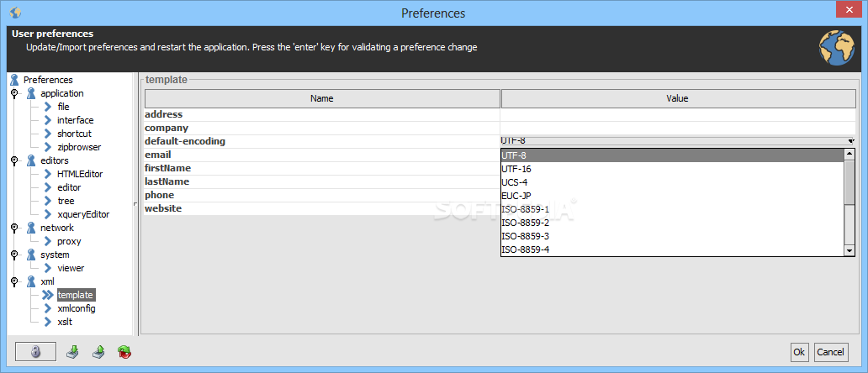Viewport: 868px width, 373px height.
Task: Collapse the editors tree node handle
Action: (13, 160)
